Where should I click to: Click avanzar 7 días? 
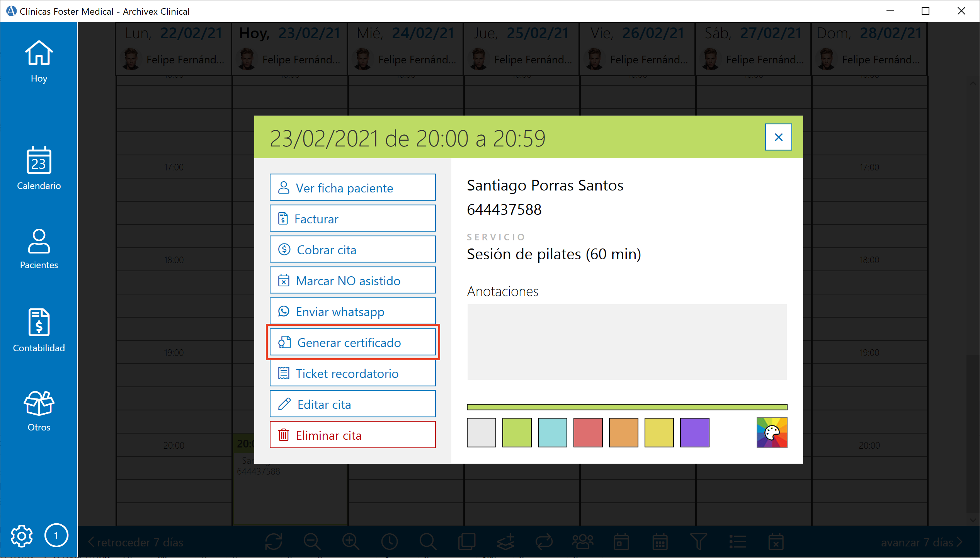click(920, 542)
